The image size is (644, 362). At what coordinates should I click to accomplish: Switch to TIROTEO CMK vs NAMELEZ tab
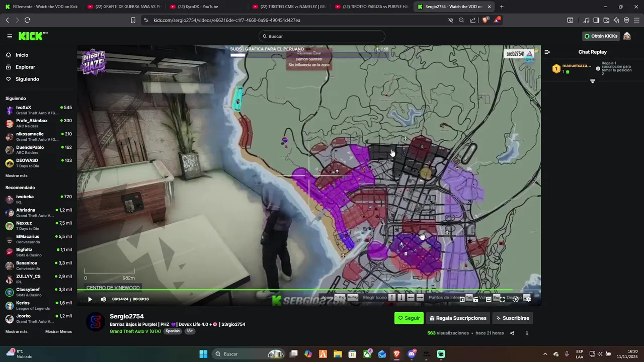point(289,7)
